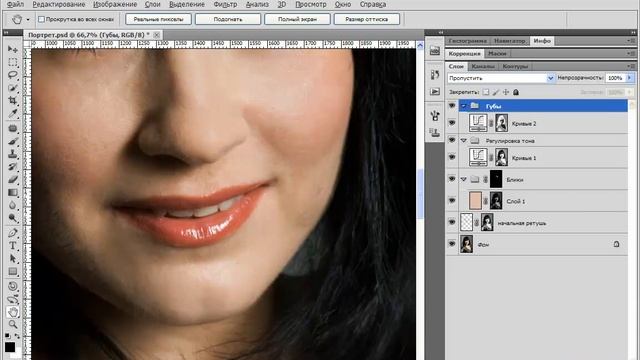
Task: Open the Info panel group flyout menu
Action: coord(631,41)
